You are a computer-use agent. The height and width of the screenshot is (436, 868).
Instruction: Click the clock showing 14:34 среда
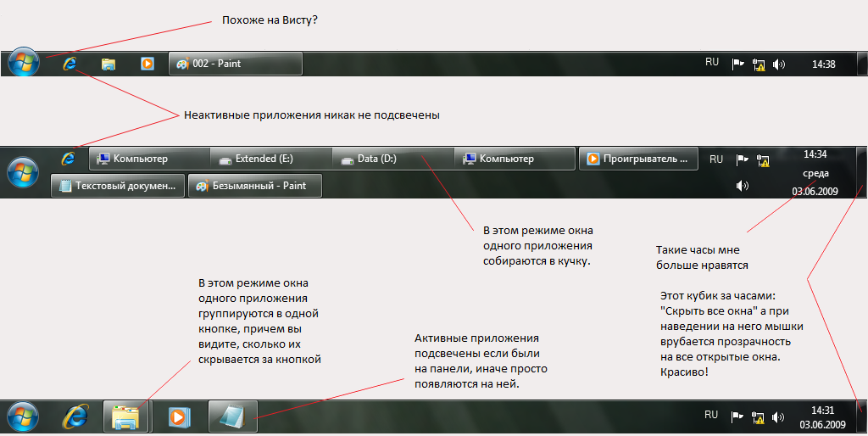click(x=815, y=172)
